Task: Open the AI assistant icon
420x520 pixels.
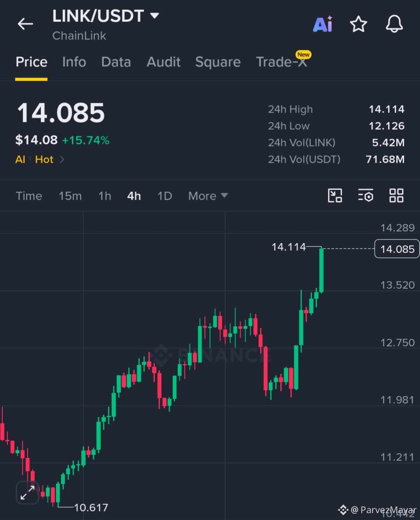Action: click(323, 24)
